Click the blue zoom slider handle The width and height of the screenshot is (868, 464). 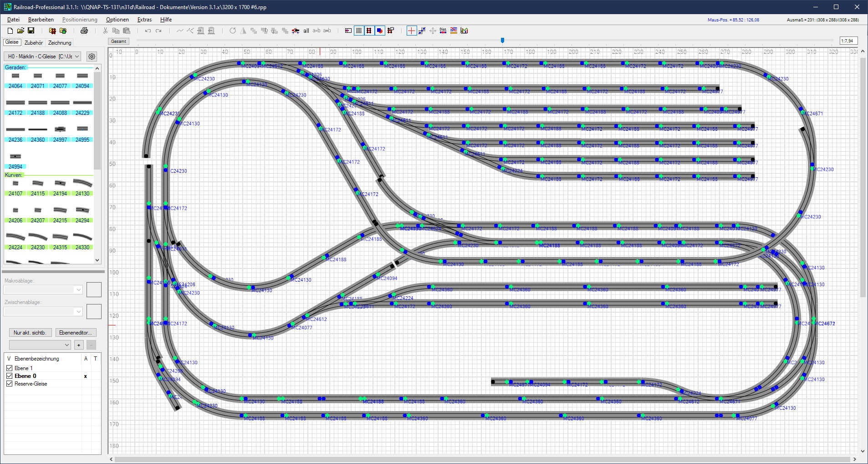502,41
